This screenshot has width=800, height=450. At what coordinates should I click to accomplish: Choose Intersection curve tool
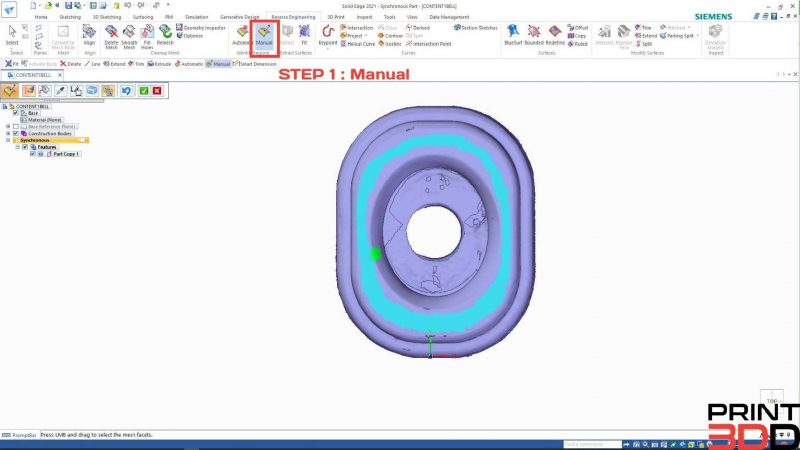pos(357,28)
